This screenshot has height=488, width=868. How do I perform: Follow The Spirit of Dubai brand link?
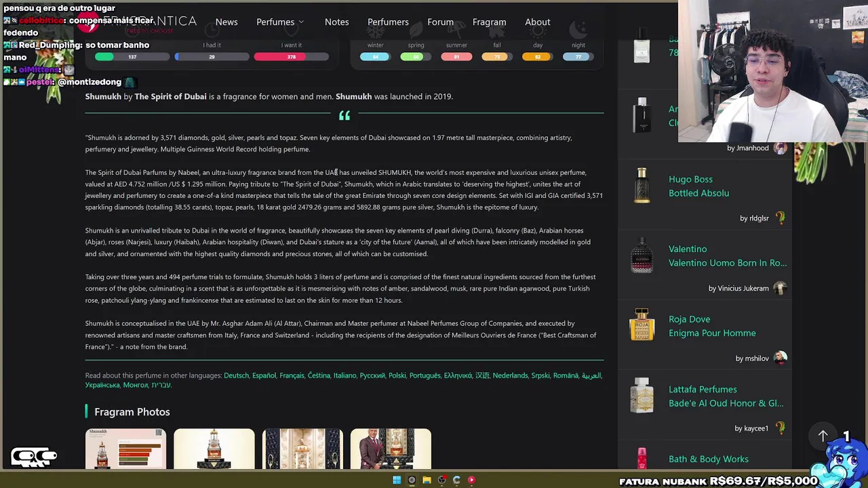tap(170, 96)
